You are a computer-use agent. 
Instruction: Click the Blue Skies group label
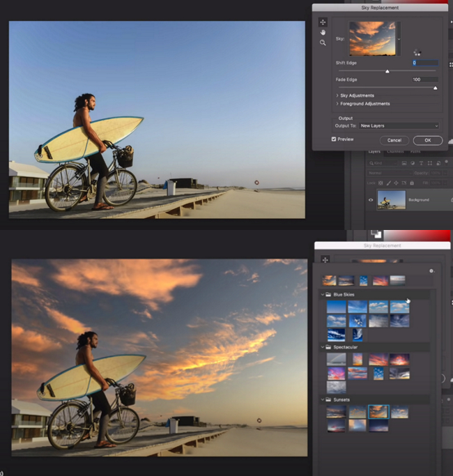(344, 295)
